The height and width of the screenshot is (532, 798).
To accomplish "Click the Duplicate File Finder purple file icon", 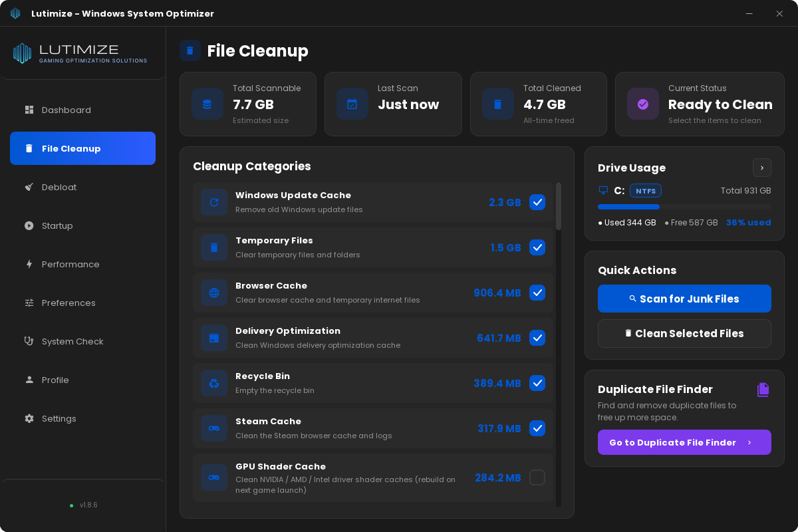I will click(x=763, y=390).
